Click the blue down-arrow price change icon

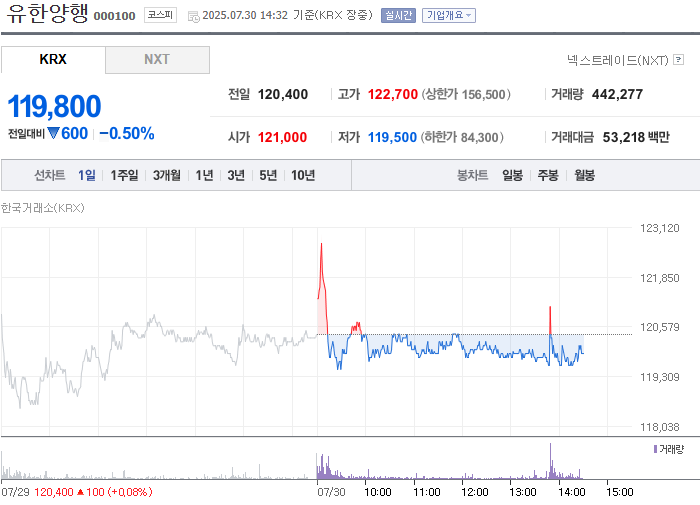(53, 133)
